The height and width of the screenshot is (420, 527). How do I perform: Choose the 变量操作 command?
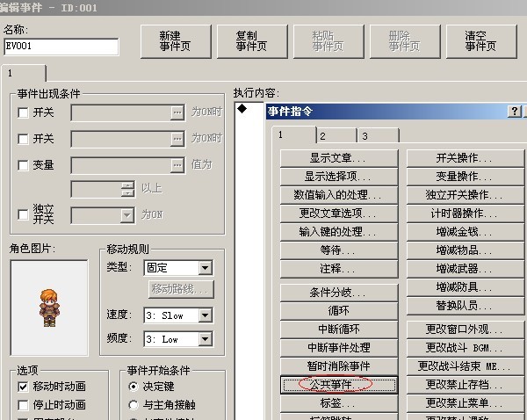click(466, 177)
